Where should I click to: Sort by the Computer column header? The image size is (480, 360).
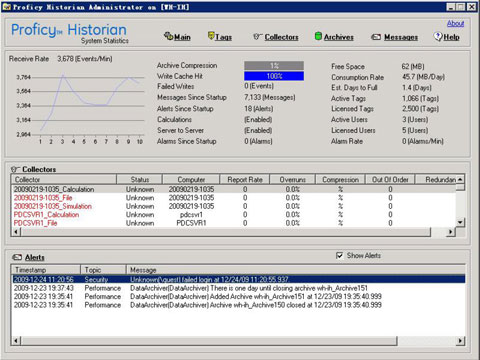[x=191, y=179]
